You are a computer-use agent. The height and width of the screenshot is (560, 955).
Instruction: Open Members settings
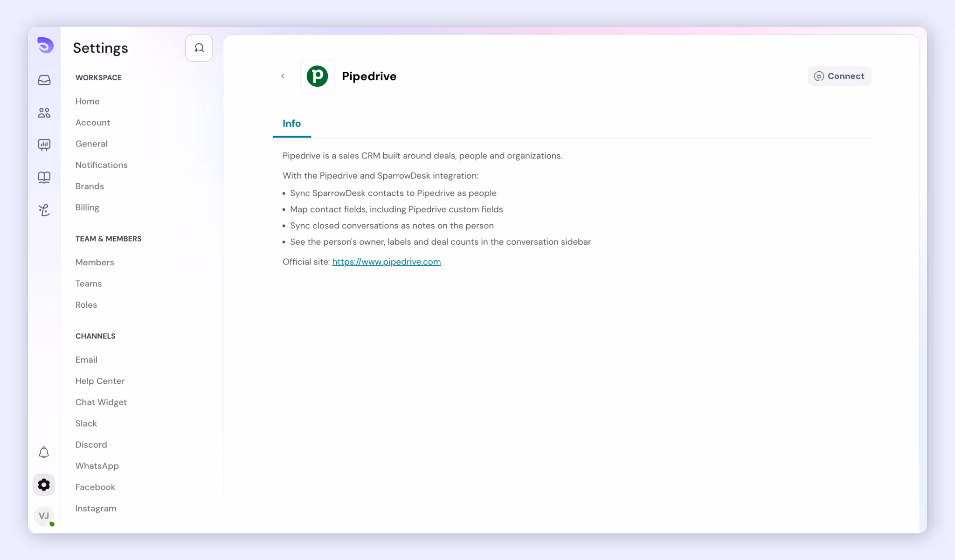tap(95, 263)
